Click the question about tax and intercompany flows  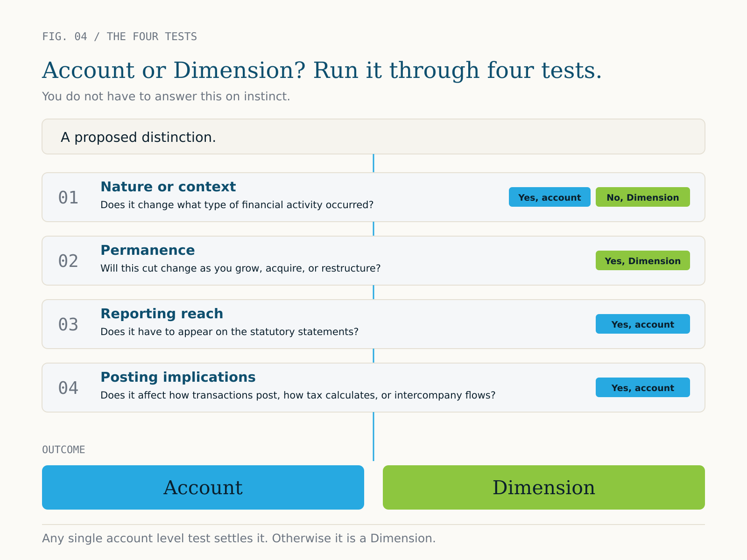(298, 395)
